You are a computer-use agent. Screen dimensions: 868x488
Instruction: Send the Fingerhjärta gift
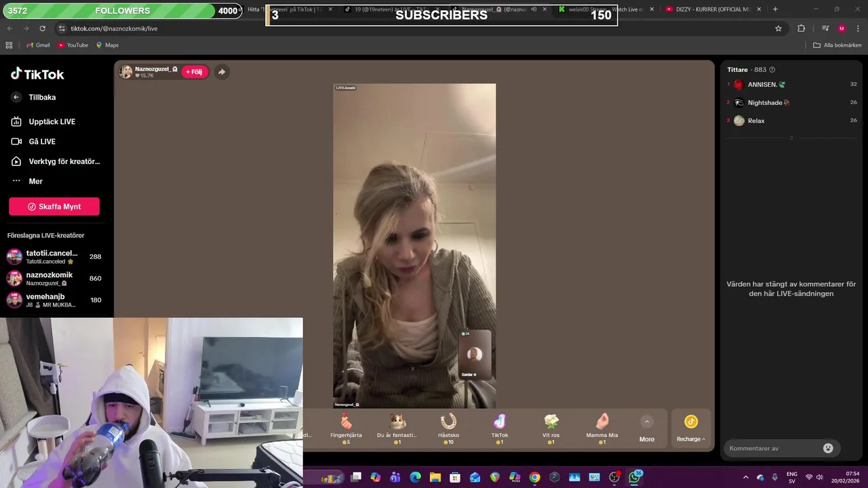click(x=346, y=428)
